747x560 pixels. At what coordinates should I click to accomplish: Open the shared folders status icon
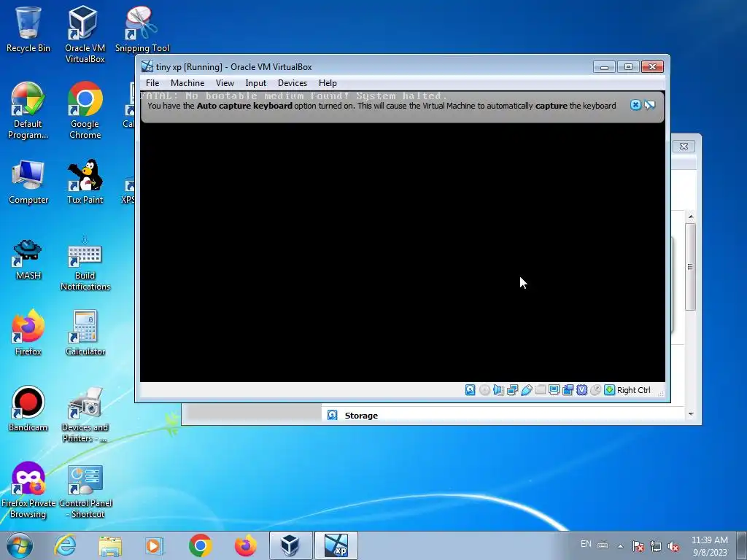point(541,390)
